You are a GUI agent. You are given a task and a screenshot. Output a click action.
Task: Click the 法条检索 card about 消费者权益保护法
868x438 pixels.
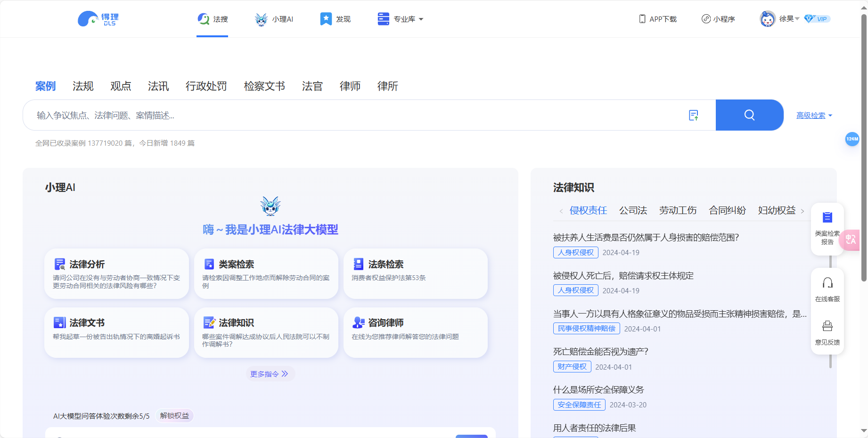tap(415, 273)
